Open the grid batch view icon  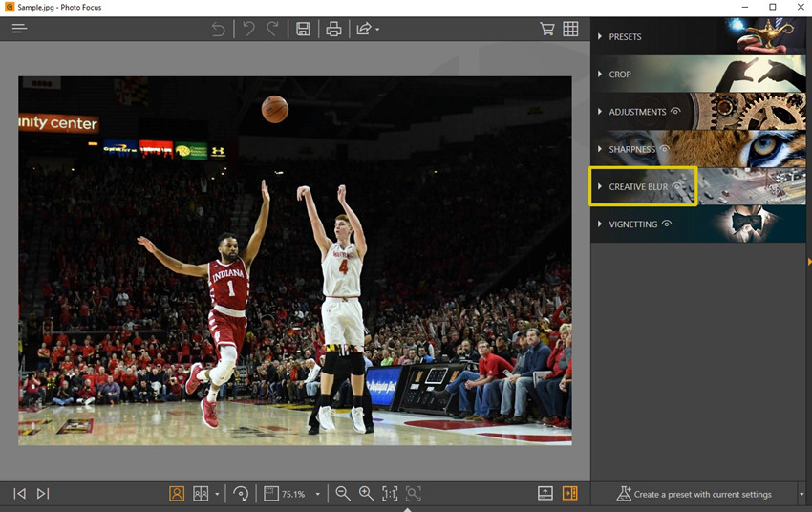coord(570,29)
